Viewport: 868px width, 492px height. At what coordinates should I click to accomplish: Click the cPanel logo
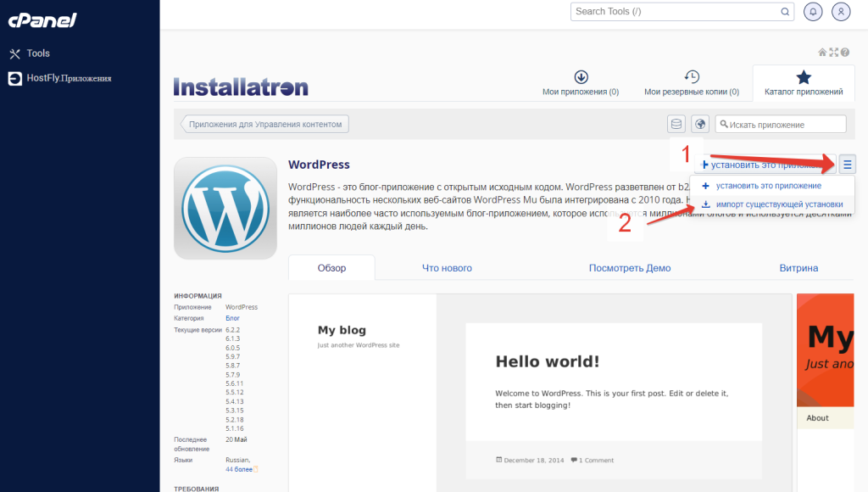click(42, 20)
